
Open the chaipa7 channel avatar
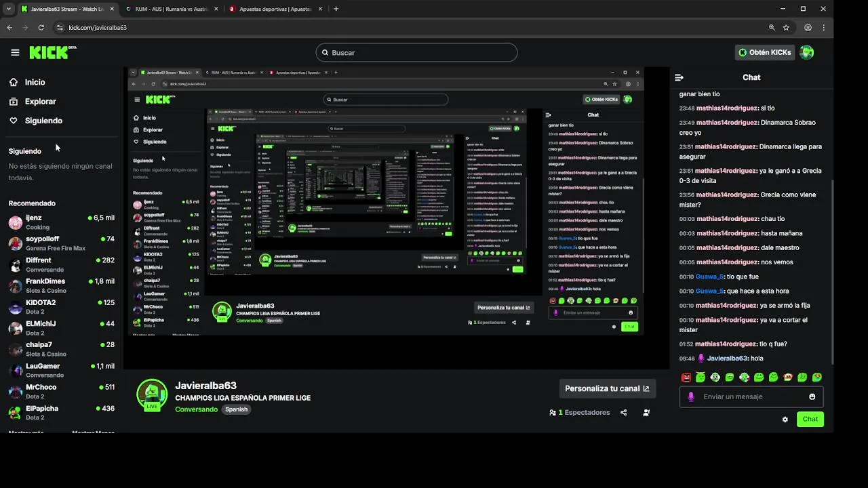(x=15, y=349)
